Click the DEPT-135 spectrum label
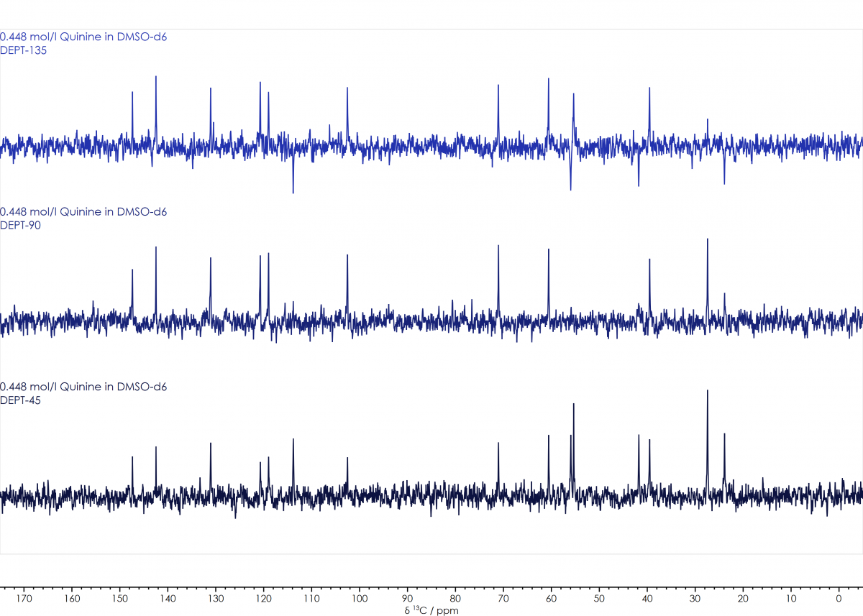 [x=23, y=50]
